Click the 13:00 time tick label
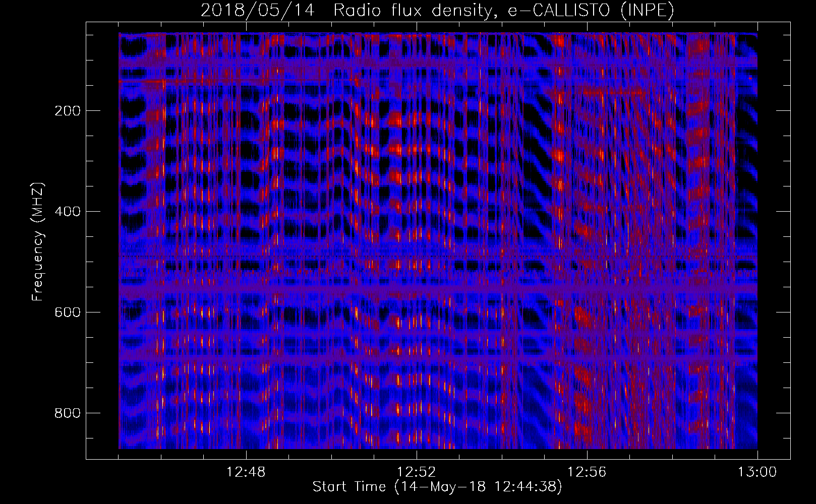The width and height of the screenshot is (816, 504). [x=757, y=472]
